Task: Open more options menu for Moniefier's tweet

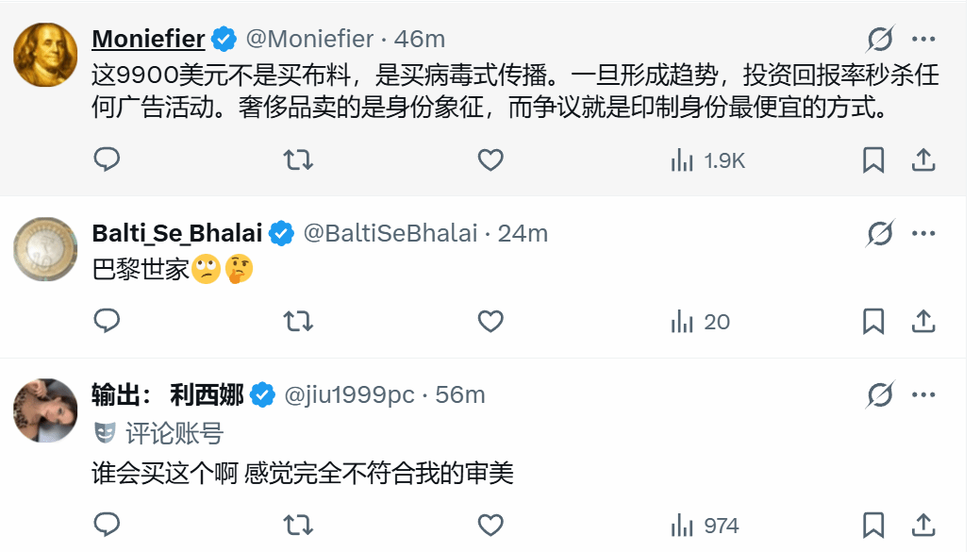Action: pyautogui.click(x=923, y=39)
